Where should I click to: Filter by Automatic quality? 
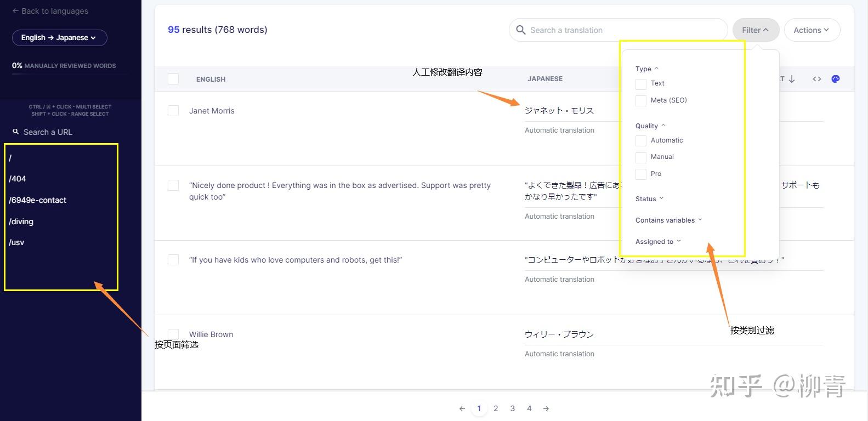pyautogui.click(x=640, y=141)
